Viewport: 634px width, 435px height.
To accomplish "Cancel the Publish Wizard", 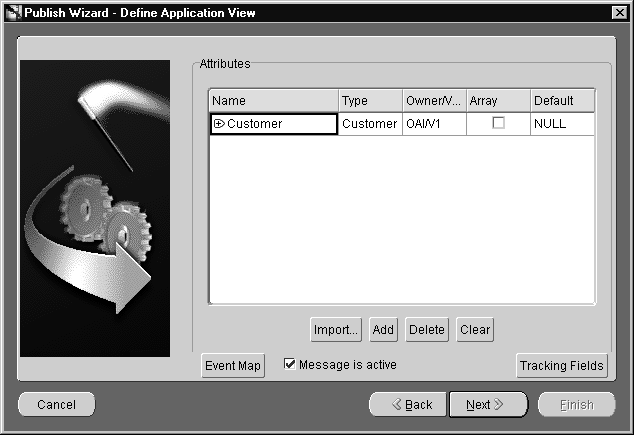I will [57, 404].
